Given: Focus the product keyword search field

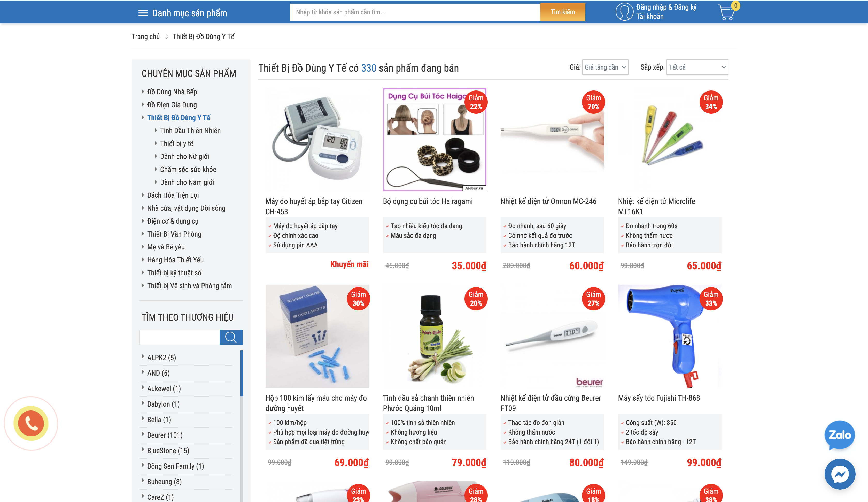Looking at the screenshot, I should pos(415,12).
